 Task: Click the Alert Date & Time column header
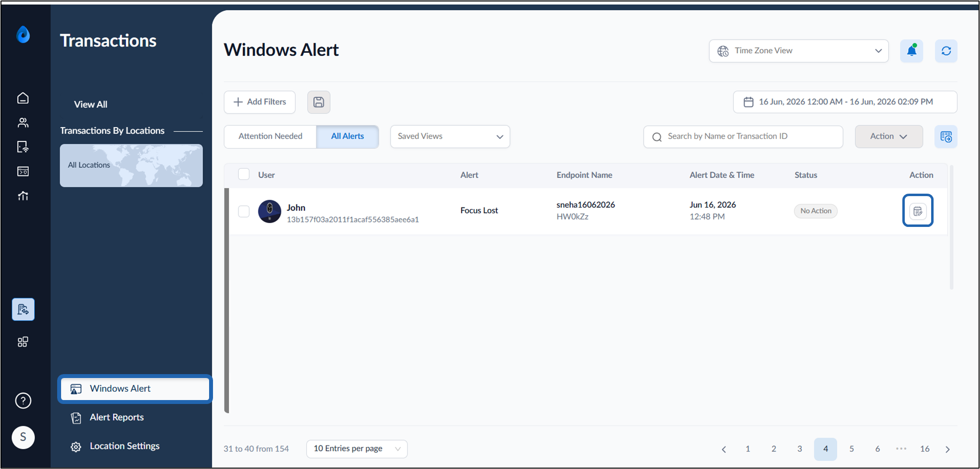tap(722, 175)
